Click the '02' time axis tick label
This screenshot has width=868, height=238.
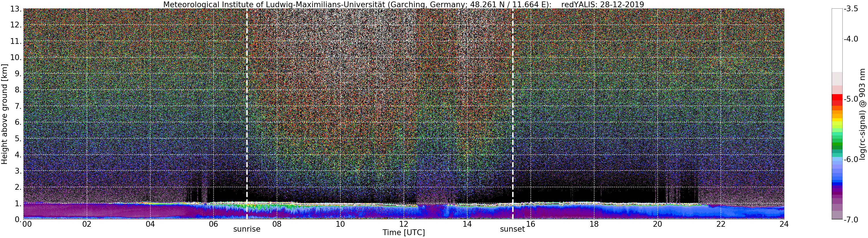pos(87,224)
